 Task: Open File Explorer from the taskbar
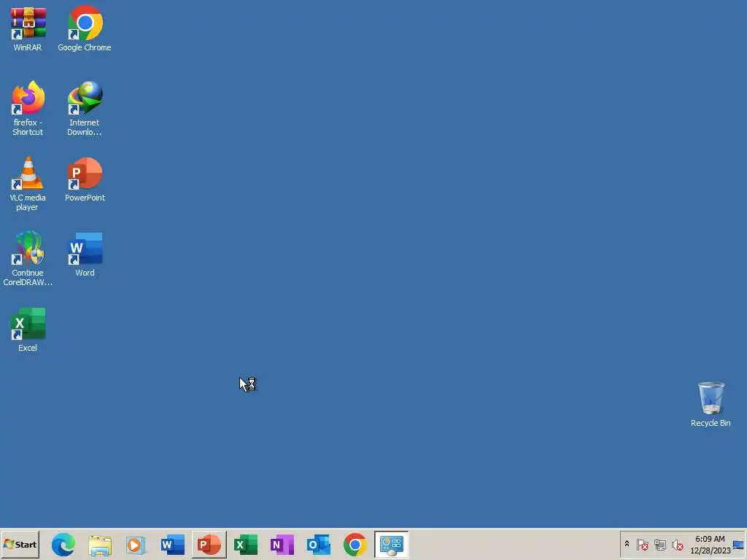click(x=100, y=545)
